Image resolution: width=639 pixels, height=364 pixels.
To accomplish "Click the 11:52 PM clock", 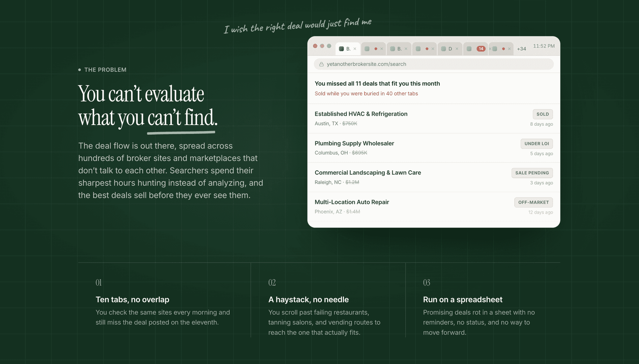I will 544,46.
